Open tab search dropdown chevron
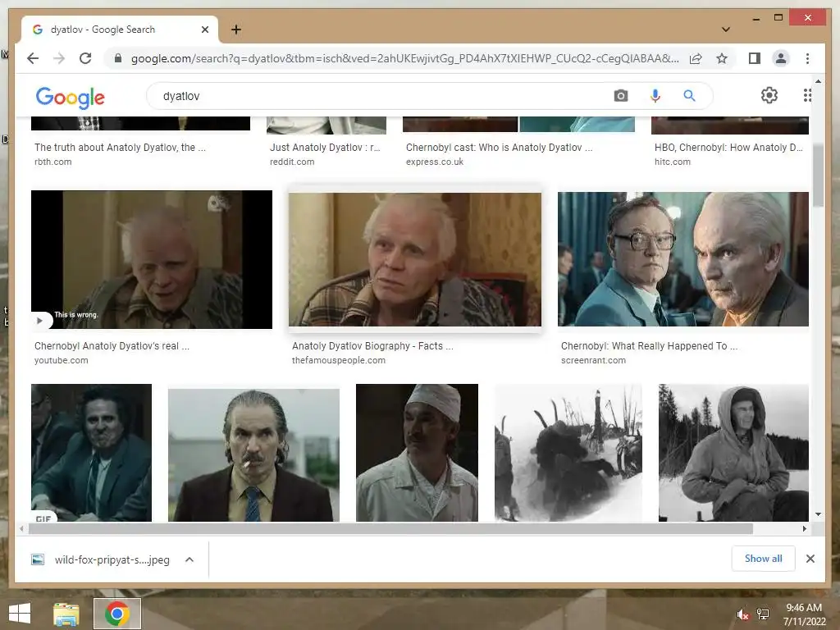Image resolution: width=840 pixels, height=630 pixels. click(x=725, y=30)
